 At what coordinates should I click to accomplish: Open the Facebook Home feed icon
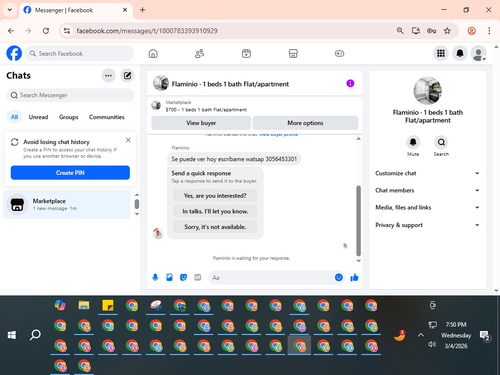coord(153,53)
